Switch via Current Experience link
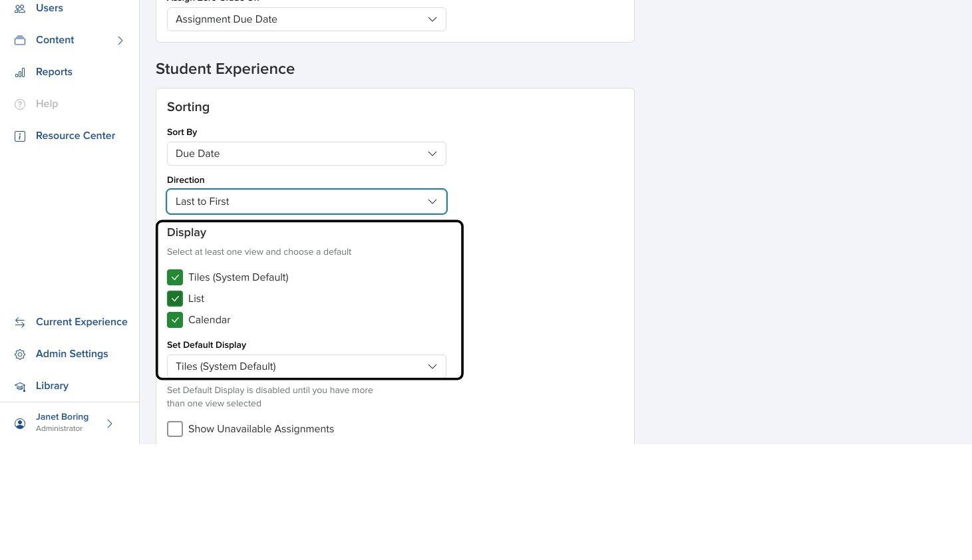972x560 pixels. (x=82, y=322)
